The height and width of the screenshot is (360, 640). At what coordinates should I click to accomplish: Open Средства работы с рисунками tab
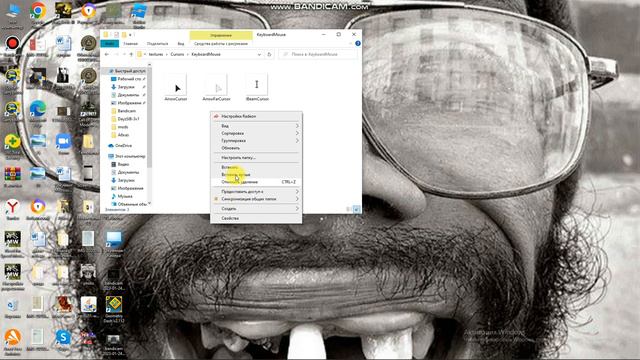pos(221,43)
